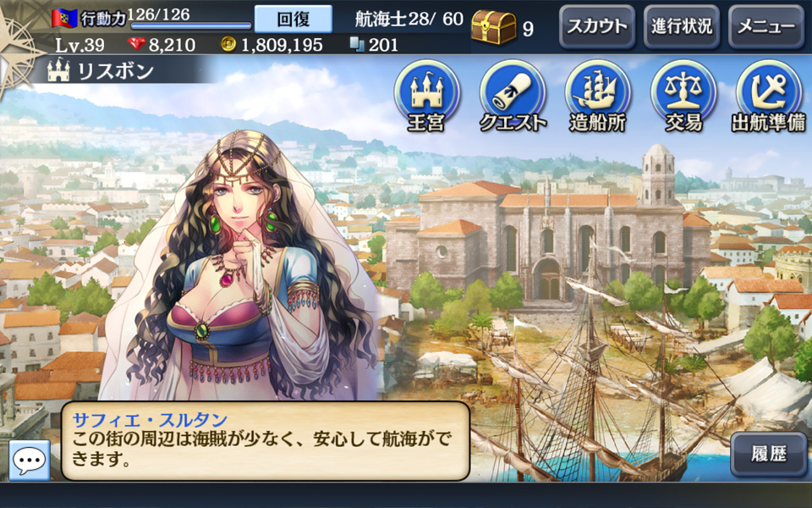Tap the 行動力 action points bar

click(x=190, y=25)
